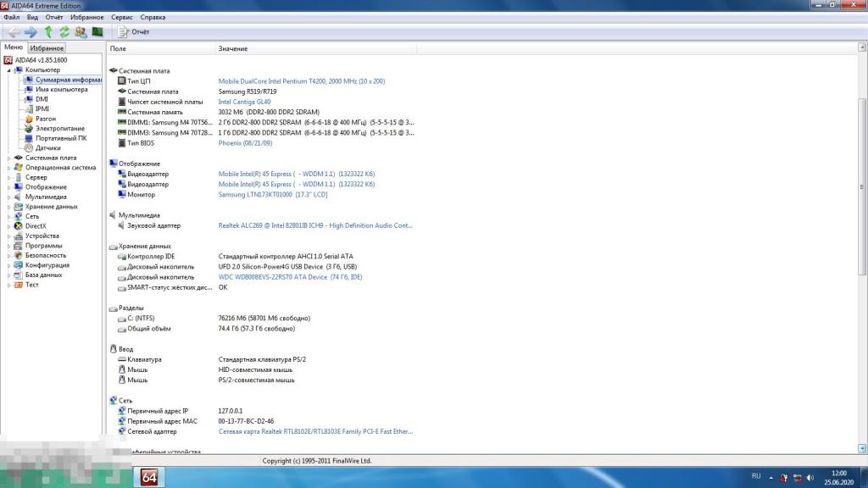Switch to the Избранное sidebar tab
This screenshot has height=488, width=868.
(x=47, y=48)
